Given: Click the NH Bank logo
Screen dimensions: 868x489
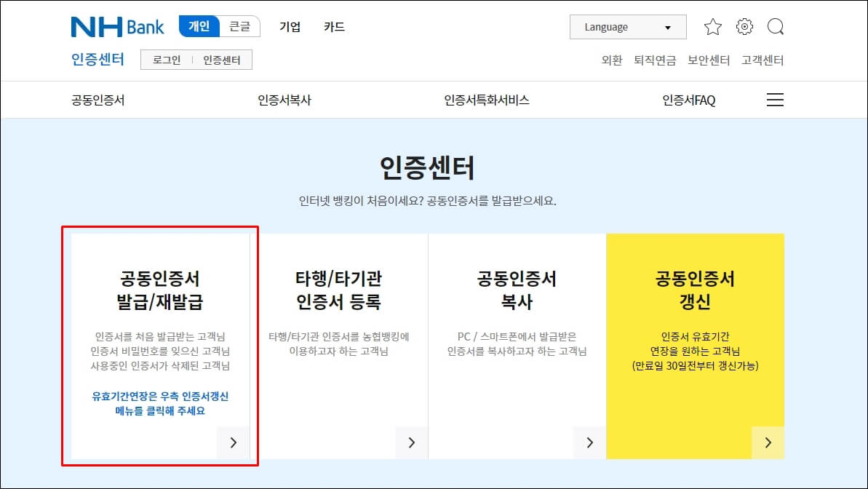Looking at the screenshot, I should point(116,26).
